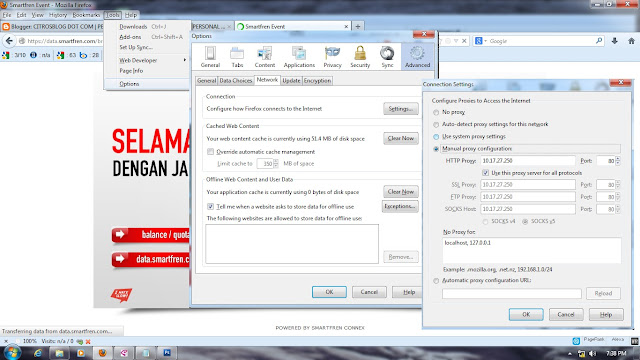640x360 pixels.
Task: Select the Advanced gear icon pane
Action: [417, 56]
